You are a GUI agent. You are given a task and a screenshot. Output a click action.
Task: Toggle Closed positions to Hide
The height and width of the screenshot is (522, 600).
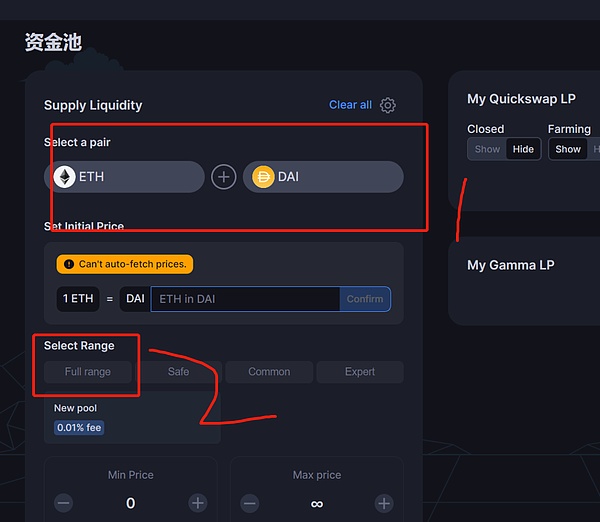523,149
